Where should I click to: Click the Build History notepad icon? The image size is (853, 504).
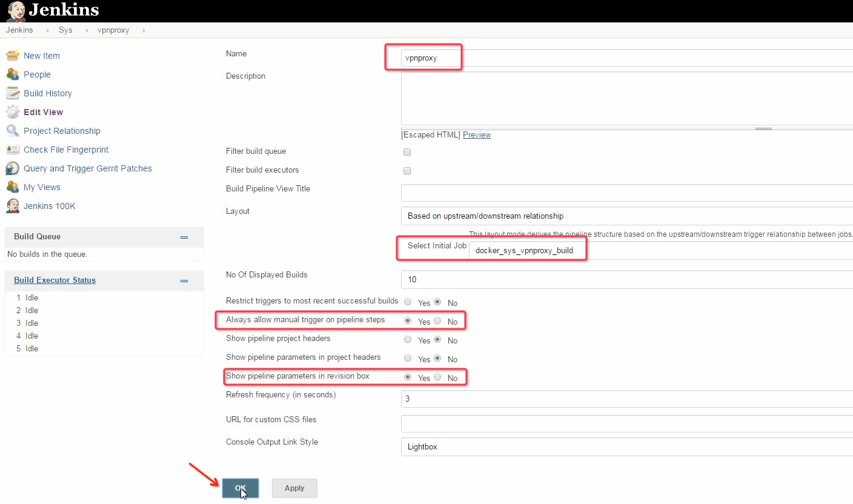tap(13, 93)
